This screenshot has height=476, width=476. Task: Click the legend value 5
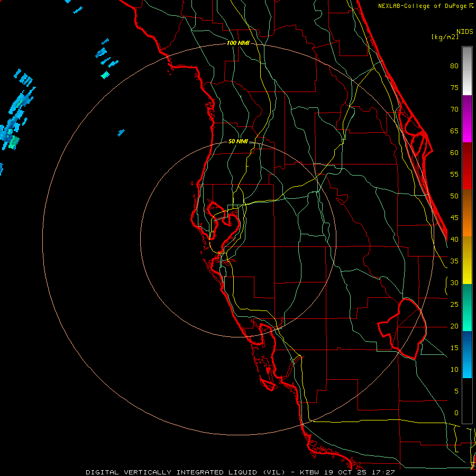456,391
